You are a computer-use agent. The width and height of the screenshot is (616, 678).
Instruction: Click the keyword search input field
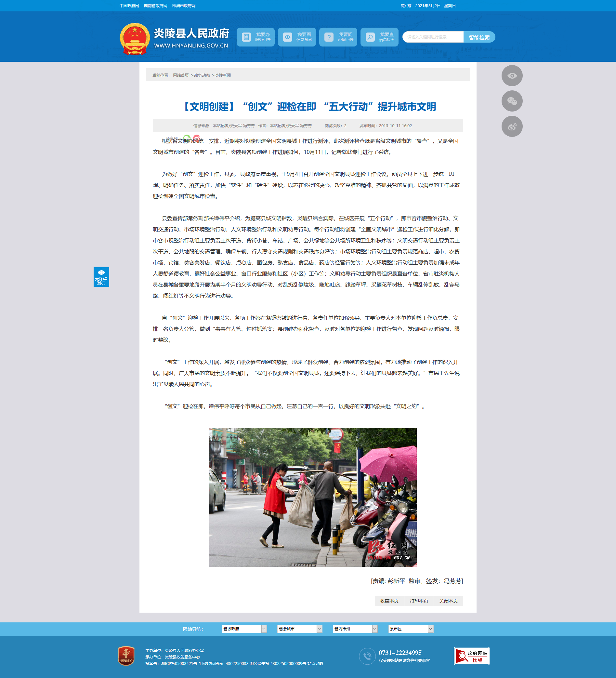(433, 37)
